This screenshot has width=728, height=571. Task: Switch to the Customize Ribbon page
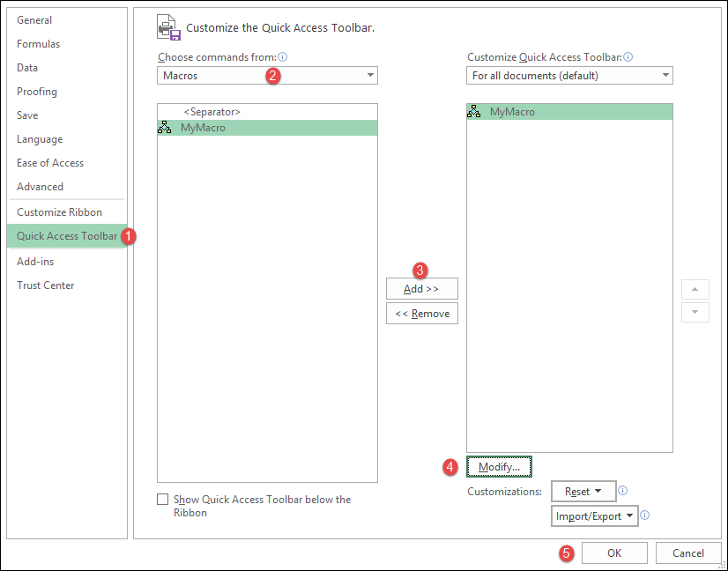pos(62,211)
